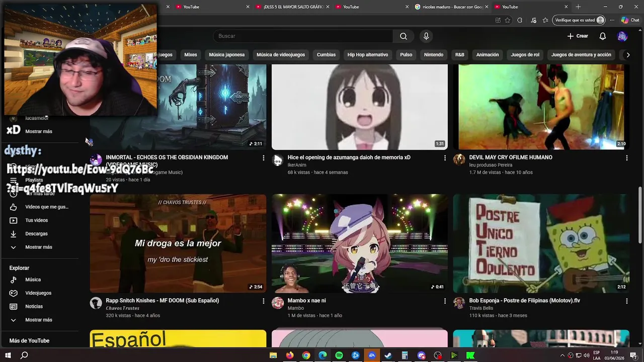
Task: Open options menu for azumanga opening video
Action: [x=445, y=158]
